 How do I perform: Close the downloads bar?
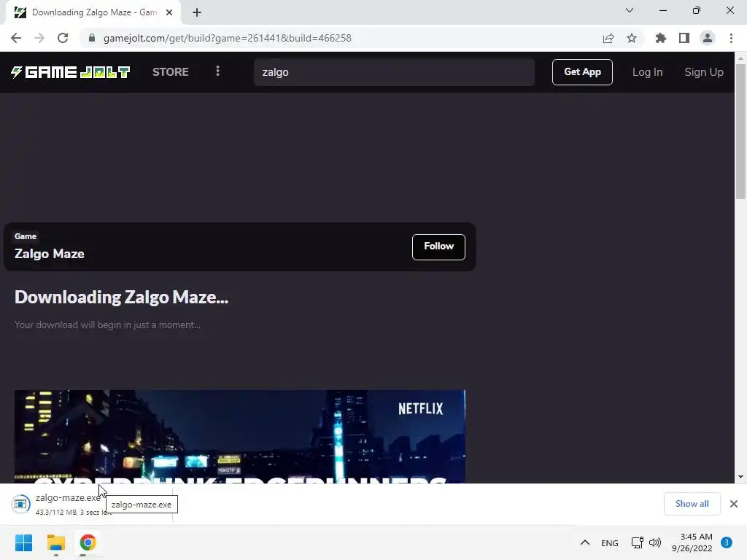tap(734, 504)
